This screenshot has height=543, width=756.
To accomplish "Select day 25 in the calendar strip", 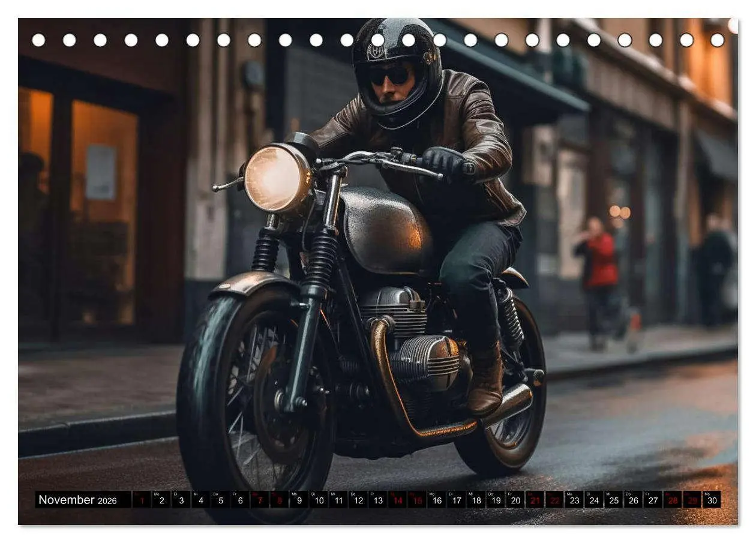I will (613, 500).
